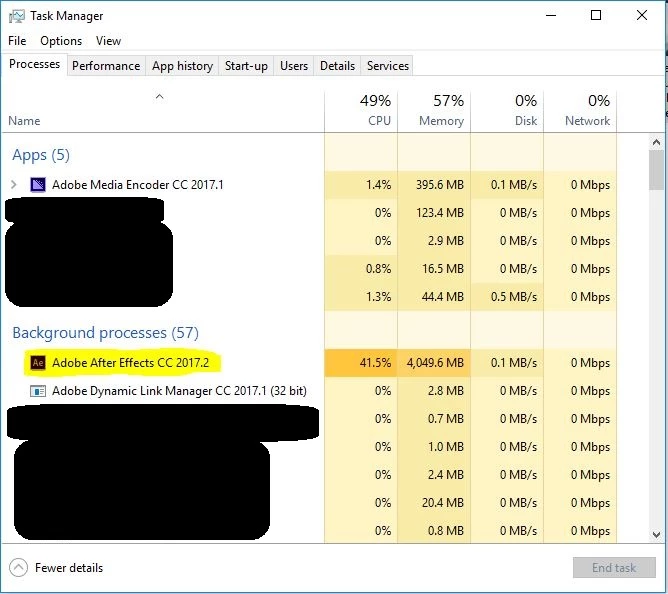Screen dimensions: 668x594
Task: Click the vertical scrollbar thumb
Action: point(656,170)
